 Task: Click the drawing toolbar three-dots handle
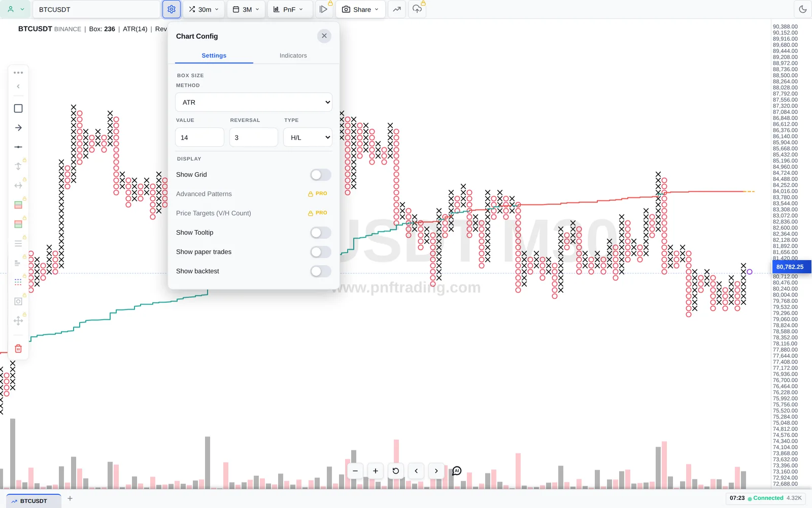point(18,73)
